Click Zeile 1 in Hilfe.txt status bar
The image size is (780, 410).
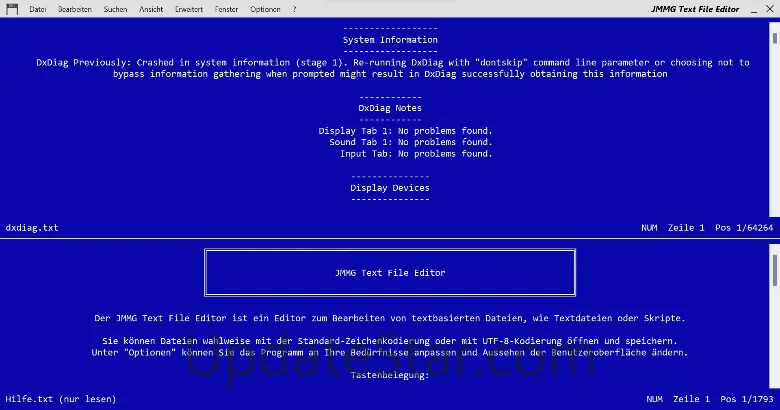pyautogui.click(x=691, y=399)
